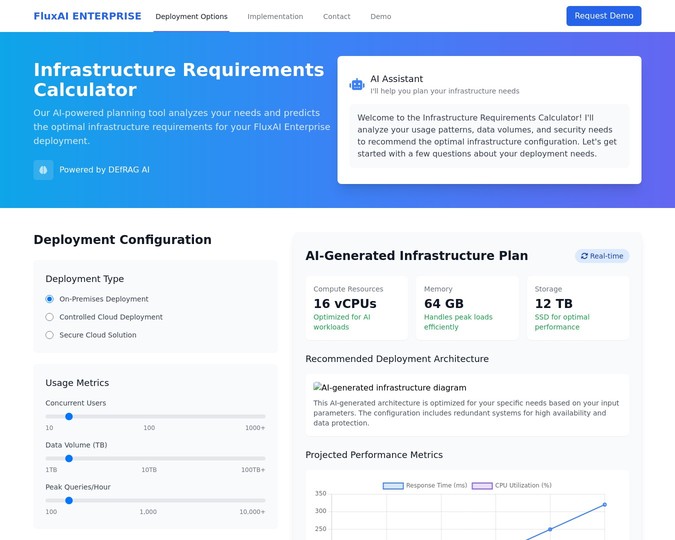Click the Peak Queries/Hour slider handle
The height and width of the screenshot is (540, 675).
pyautogui.click(x=69, y=500)
